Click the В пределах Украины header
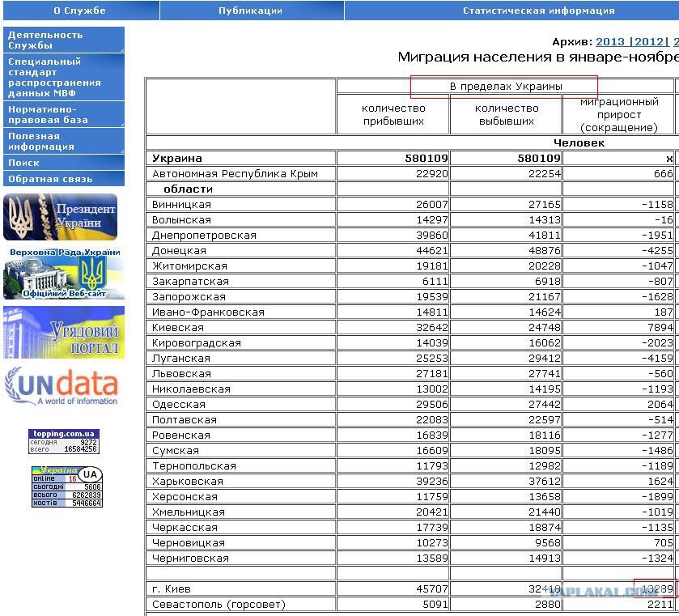679x616 pixels. [505, 86]
